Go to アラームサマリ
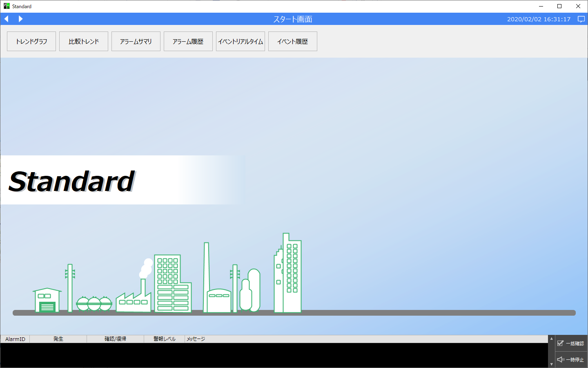 tap(136, 41)
